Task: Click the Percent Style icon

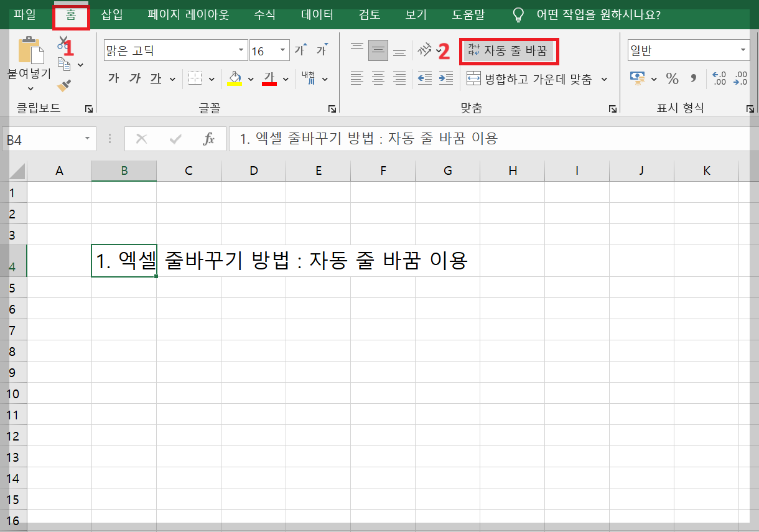Action: (x=671, y=78)
